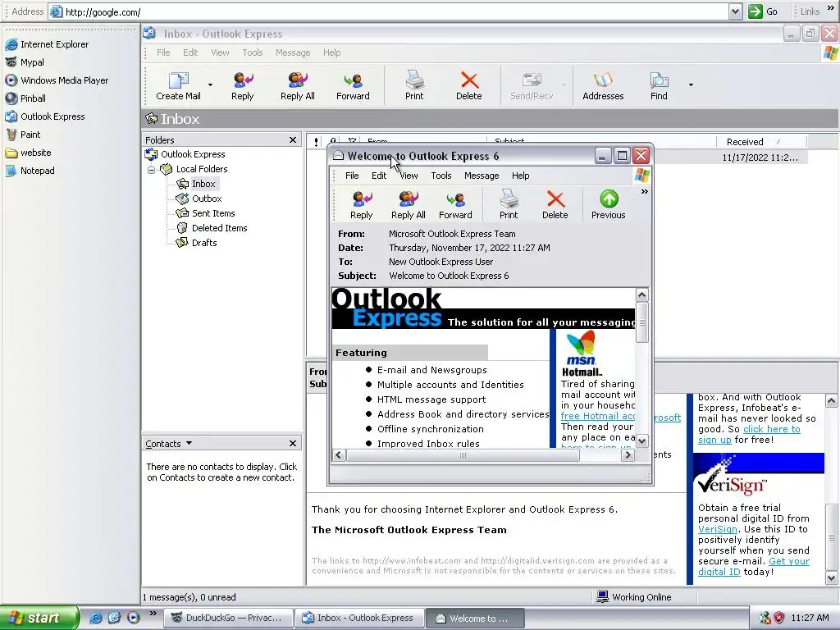Click Reply in the Welcome message window
Screen dimensions: 840x630
[x=362, y=204]
